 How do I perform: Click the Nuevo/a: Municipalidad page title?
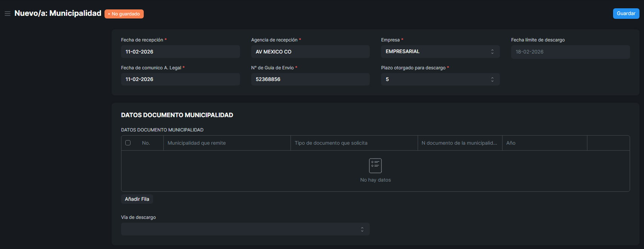click(58, 13)
